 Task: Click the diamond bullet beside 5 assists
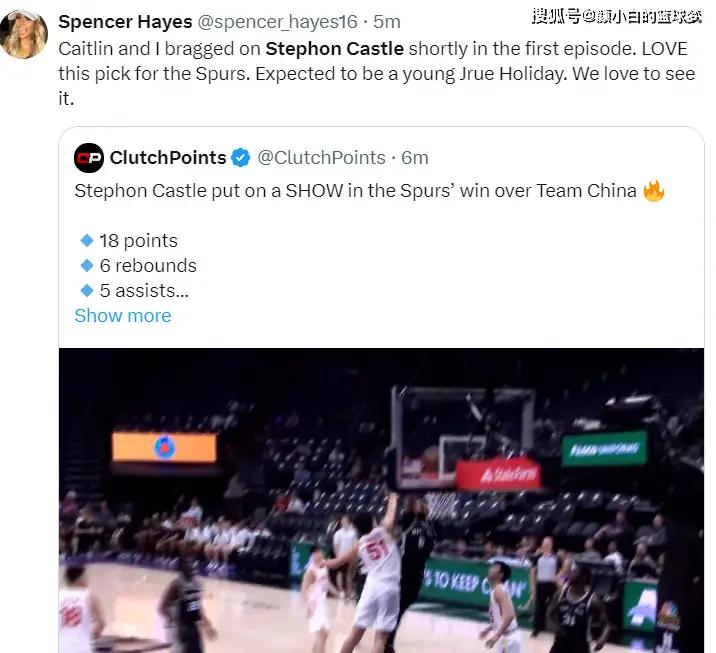pos(87,290)
